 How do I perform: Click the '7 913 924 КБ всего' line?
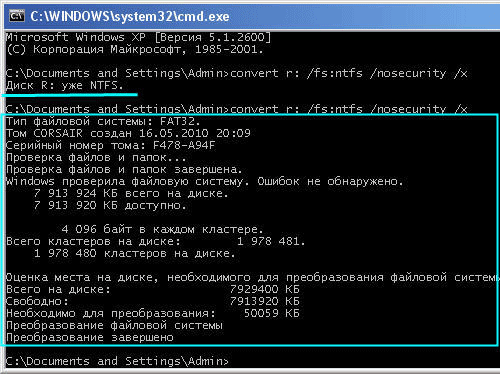pyautogui.click(x=131, y=193)
